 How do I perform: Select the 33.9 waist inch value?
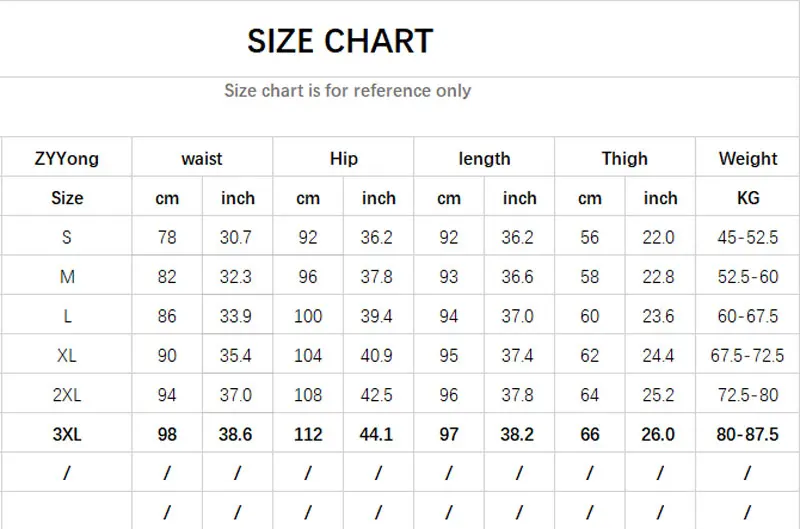(x=237, y=316)
